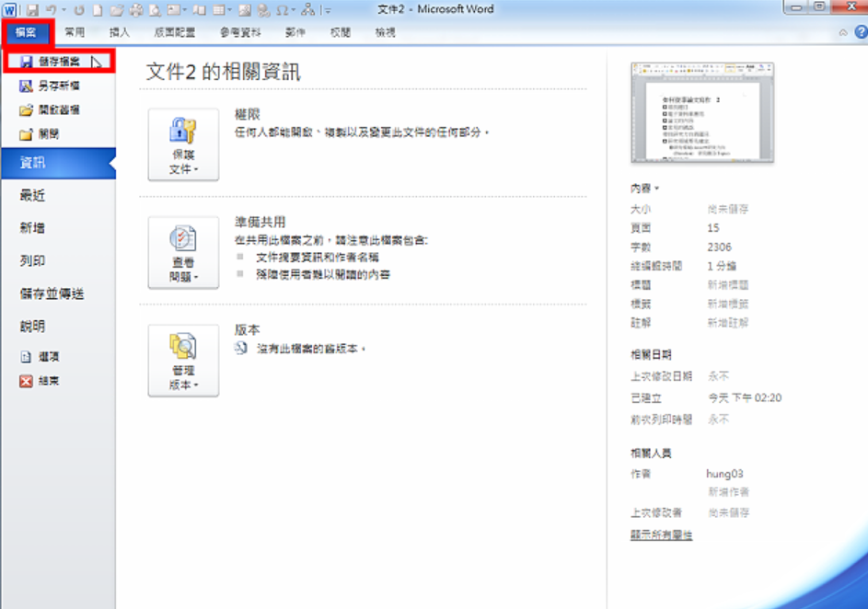
Task: Click the document preview thumbnail
Action: click(702, 112)
